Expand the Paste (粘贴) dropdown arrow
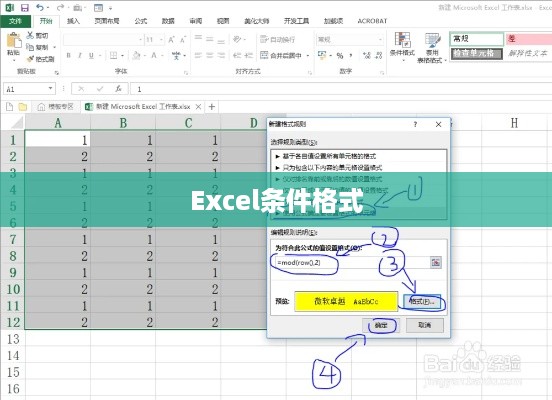The width and height of the screenshot is (552, 400). pyautogui.click(x=13, y=60)
